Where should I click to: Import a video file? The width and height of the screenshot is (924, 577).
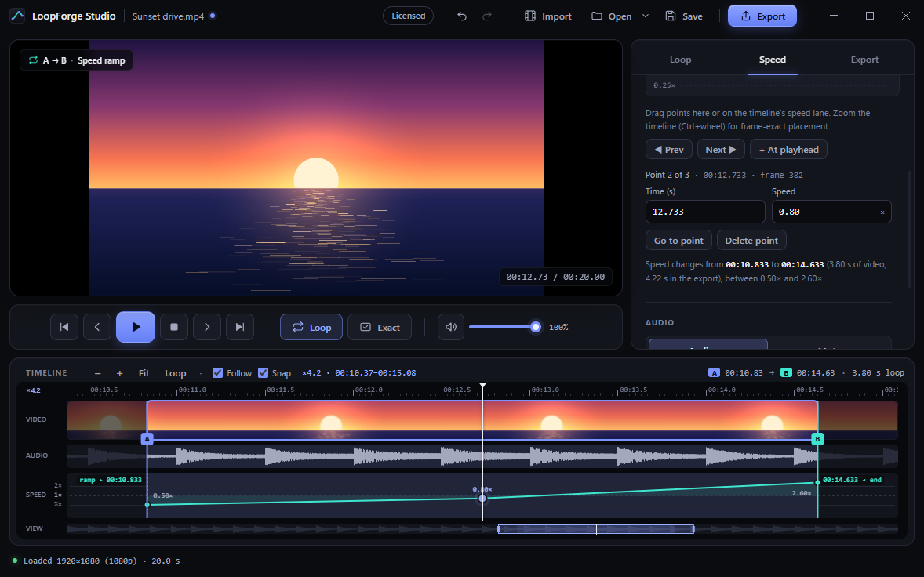click(x=548, y=16)
